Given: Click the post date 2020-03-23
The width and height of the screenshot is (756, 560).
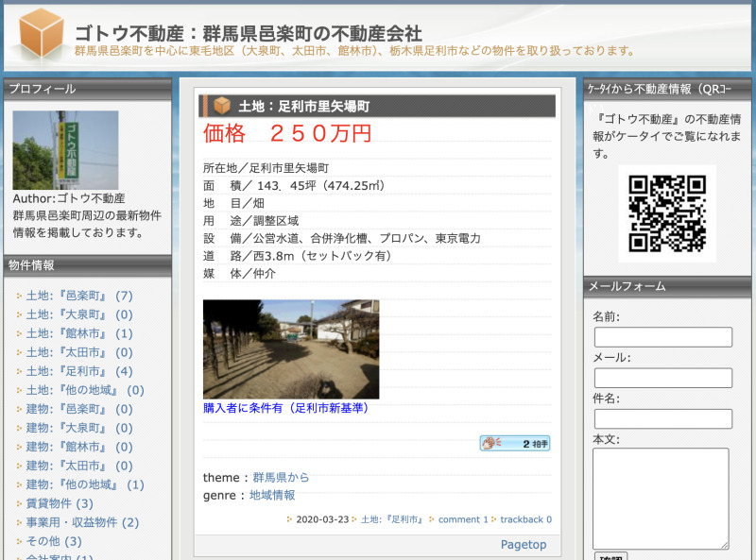Looking at the screenshot, I should click(x=322, y=519).
